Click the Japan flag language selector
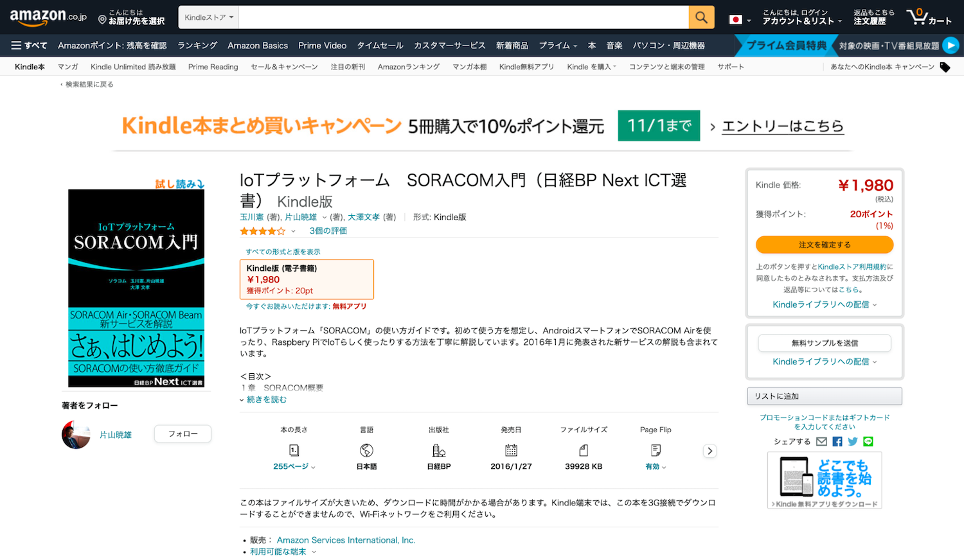 (x=740, y=19)
